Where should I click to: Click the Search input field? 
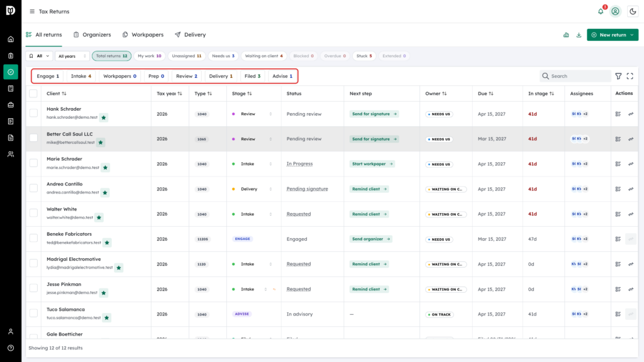point(575,76)
